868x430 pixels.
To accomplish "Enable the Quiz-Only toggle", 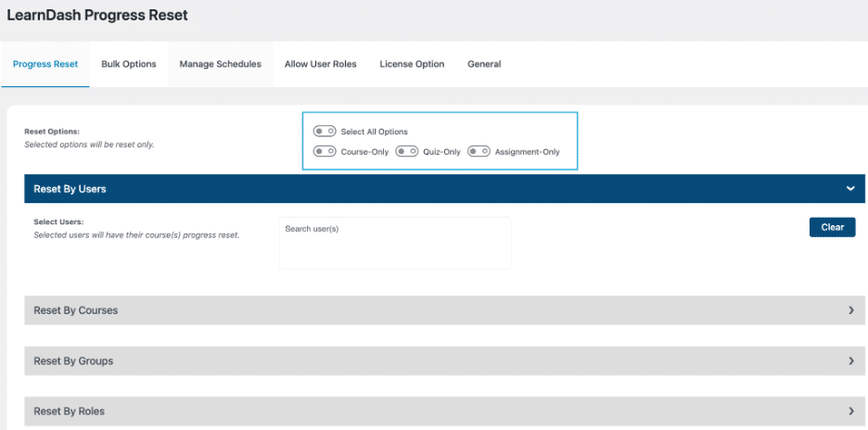I will coord(406,151).
